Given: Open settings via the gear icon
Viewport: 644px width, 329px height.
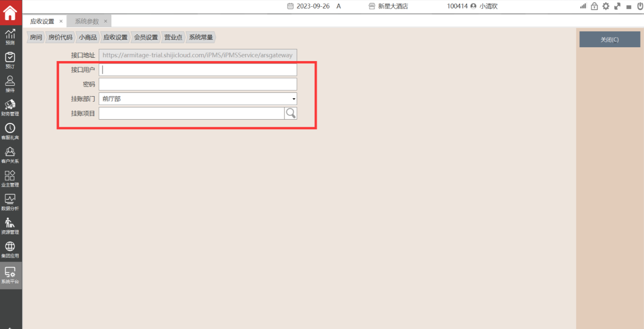Looking at the screenshot, I should point(606,6).
